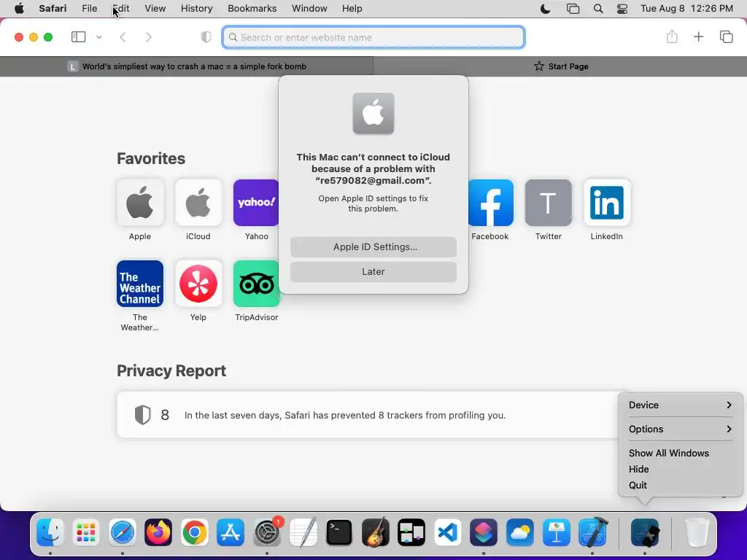Open Spotlight search in the menu bar
Image resolution: width=747 pixels, height=560 pixels.
coord(598,9)
